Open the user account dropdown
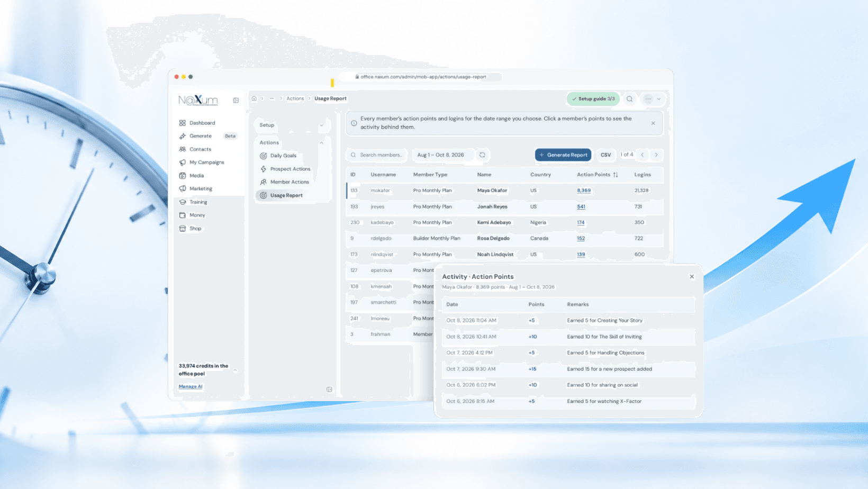 pyautogui.click(x=652, y=99)
